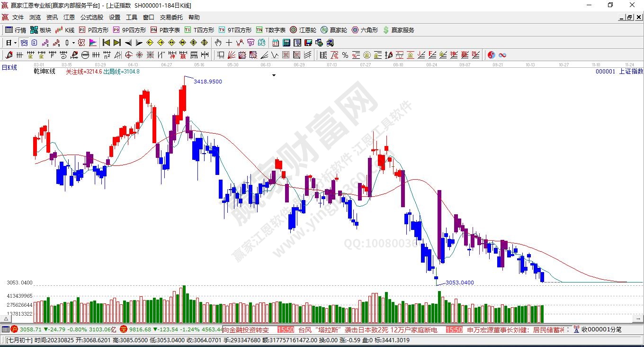Click the red floppy disk save icon
This screenshot has height=347, width=644.
308,43
